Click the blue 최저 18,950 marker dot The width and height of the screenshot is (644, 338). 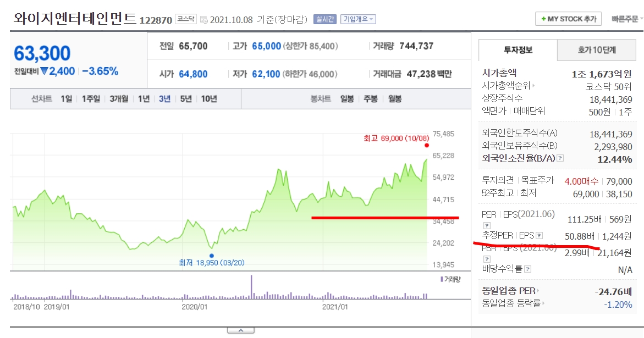tap(212, 256)
